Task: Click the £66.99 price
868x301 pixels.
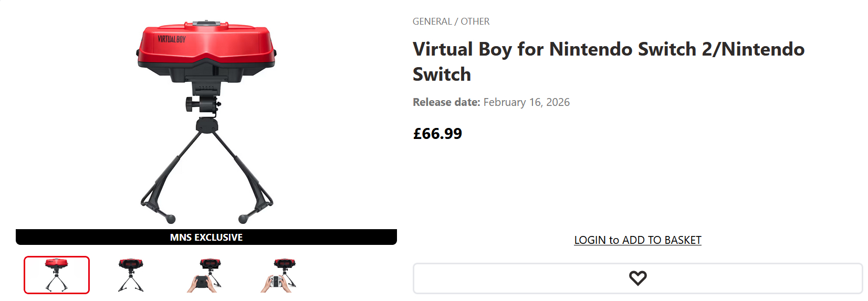Action: (x=437, y=134)
